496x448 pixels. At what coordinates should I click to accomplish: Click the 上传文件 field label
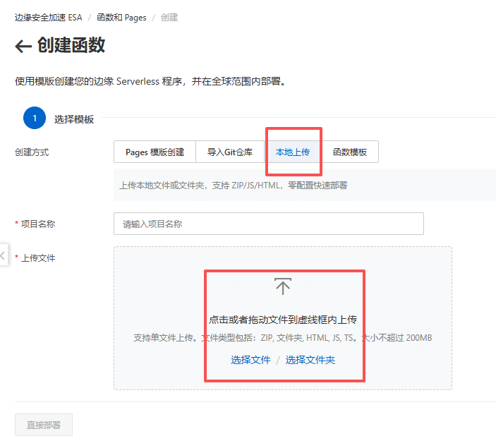click(x=38, y=258)
